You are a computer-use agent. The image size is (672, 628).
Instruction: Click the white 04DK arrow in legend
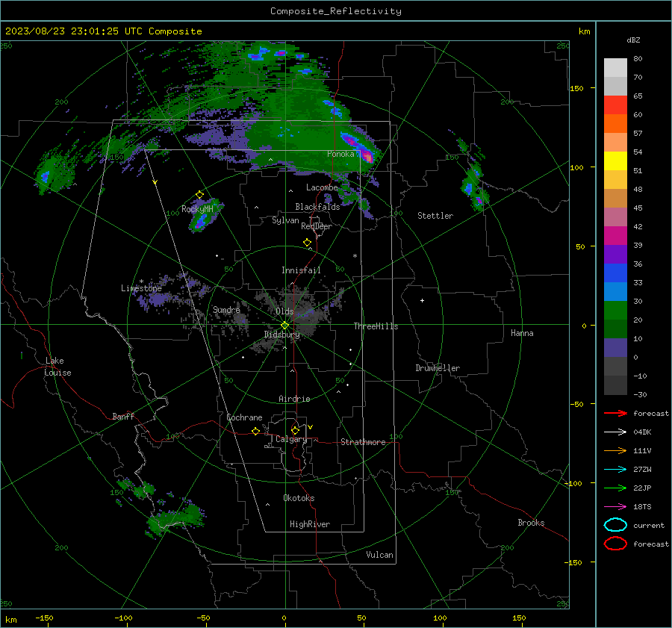click(615, 432)
